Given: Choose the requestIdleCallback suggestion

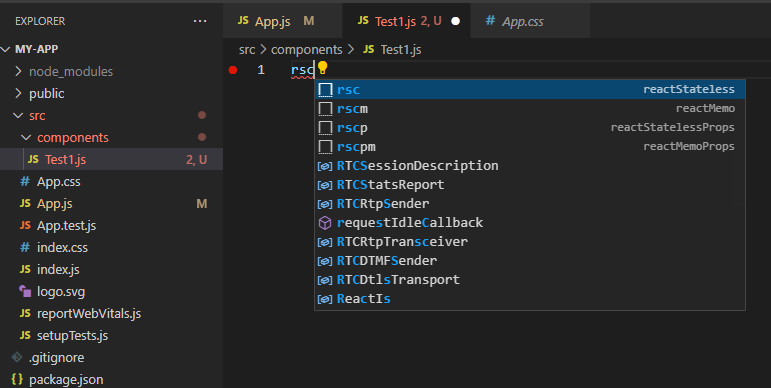Looking at the screenshot, I should click(x=530, y=223).
